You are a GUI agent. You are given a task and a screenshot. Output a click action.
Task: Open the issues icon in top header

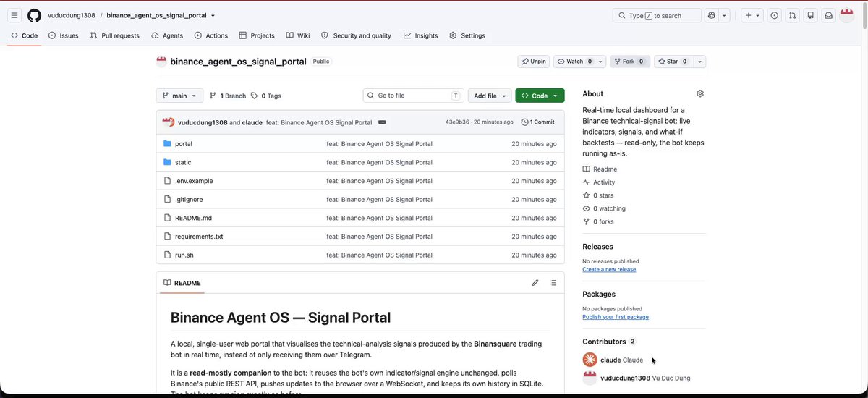coord(774,15)
